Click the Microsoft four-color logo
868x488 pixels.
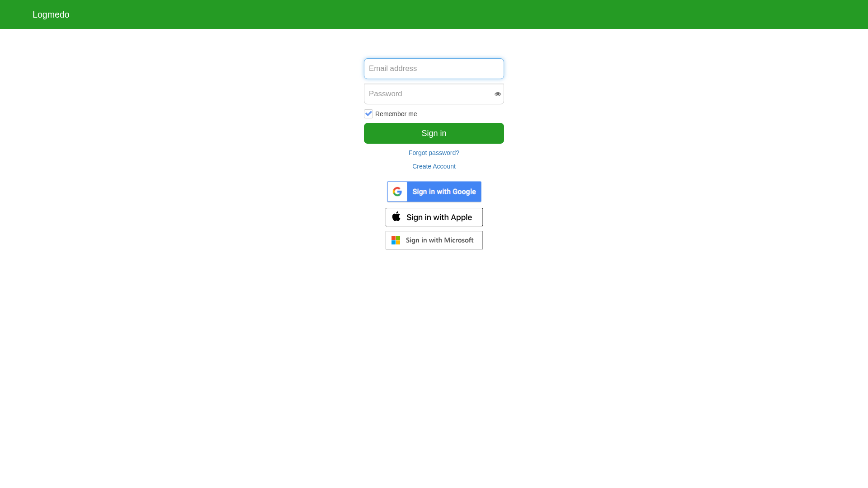pos(396,240)
